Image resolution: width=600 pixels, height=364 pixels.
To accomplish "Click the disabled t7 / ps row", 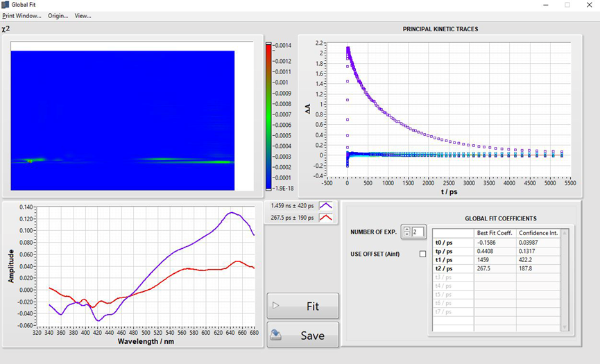I will 453,311.
